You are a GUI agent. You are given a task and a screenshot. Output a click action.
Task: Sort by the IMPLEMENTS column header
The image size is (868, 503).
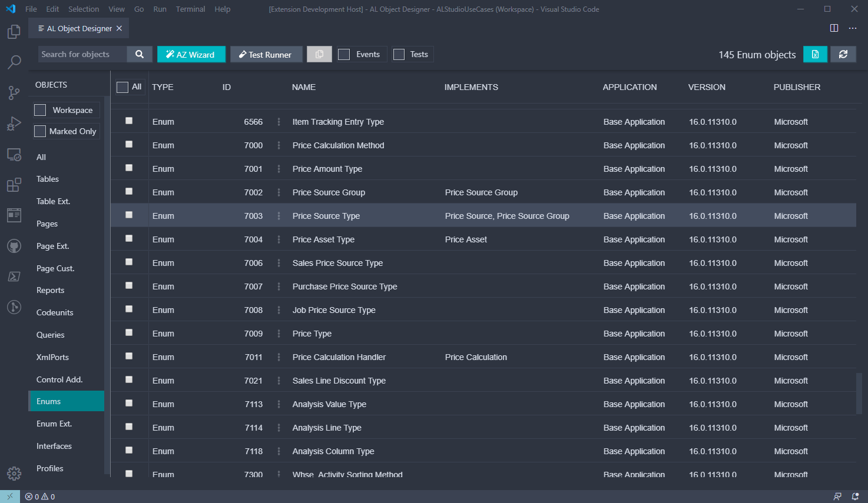click(x=471, y=87)
